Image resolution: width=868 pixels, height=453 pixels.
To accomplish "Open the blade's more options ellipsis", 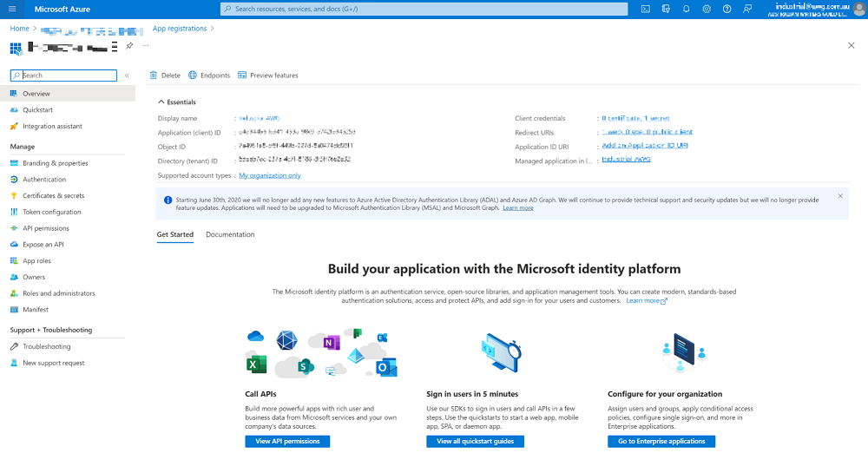I will [x=145, y=45].
